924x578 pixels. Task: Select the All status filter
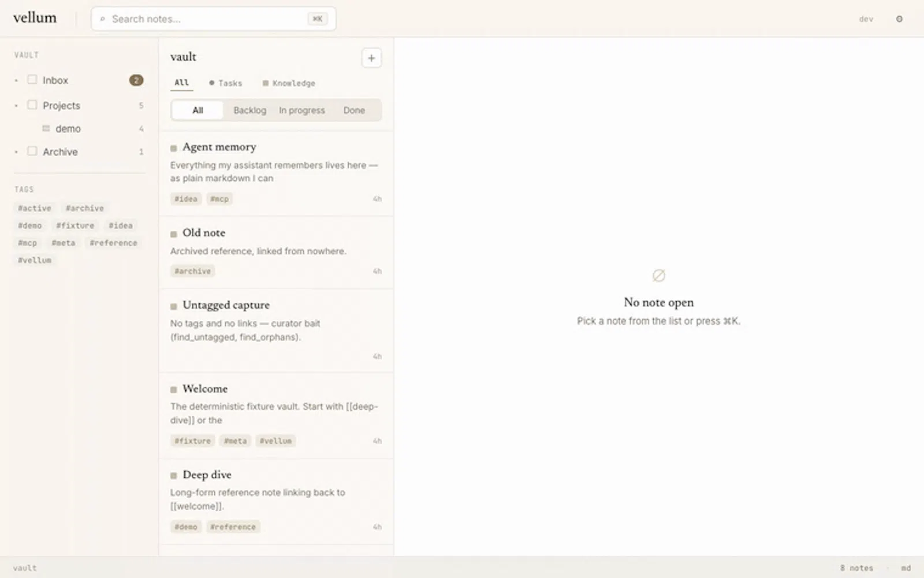point(198,110)
